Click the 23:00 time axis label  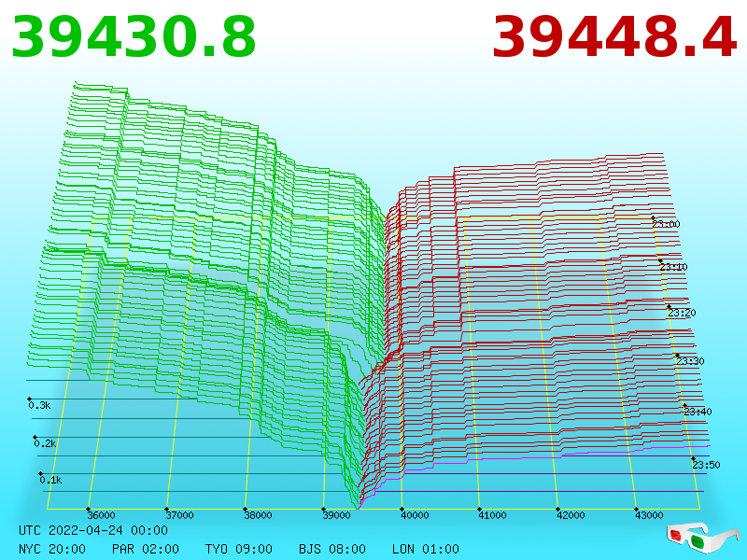tap(666, 224)
